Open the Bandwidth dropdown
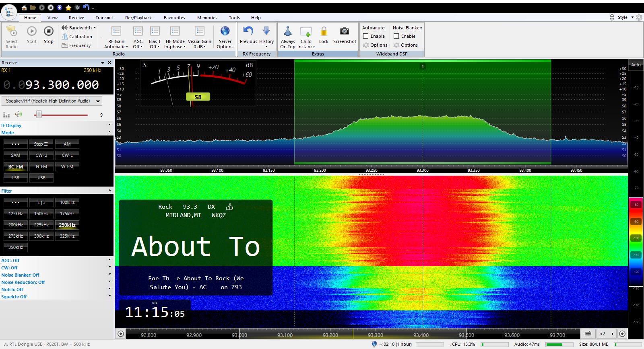Screen dimensions: 644x349 (x=79, y=28)
